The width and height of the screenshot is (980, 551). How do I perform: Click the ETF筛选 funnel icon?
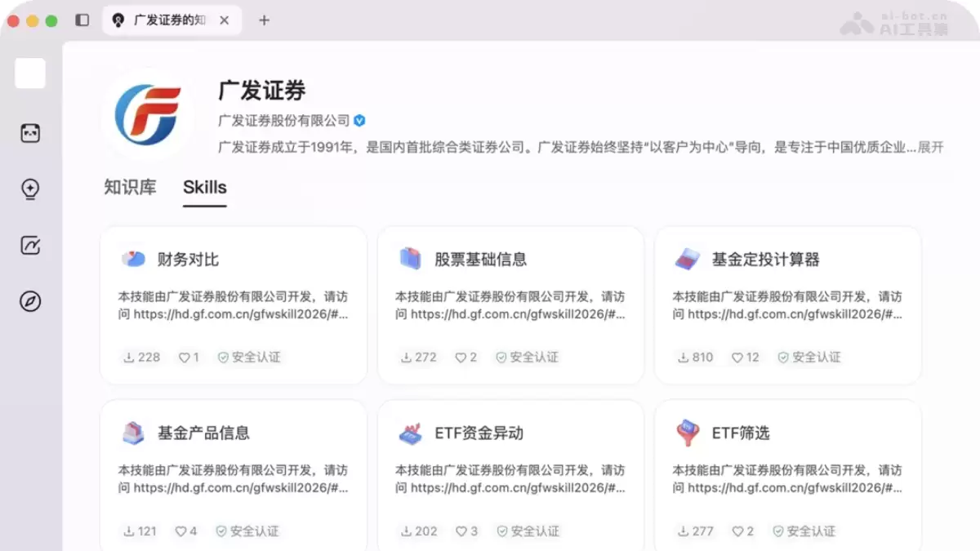click(x=688, y=433)
